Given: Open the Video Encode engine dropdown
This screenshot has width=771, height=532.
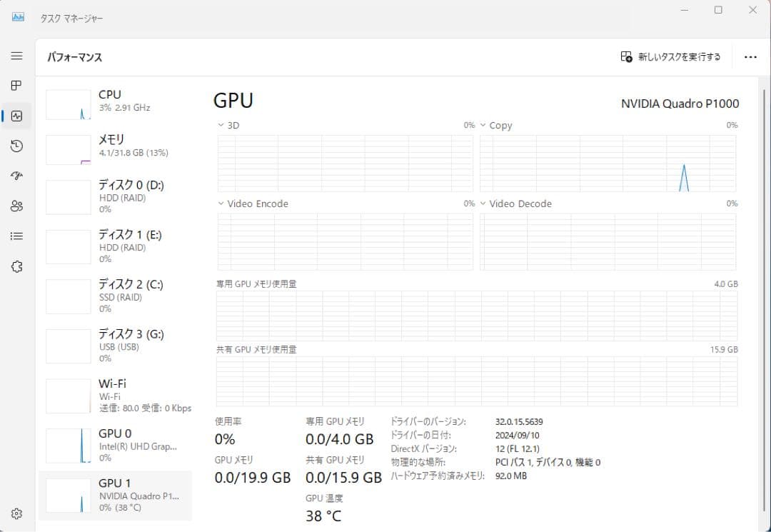Looking at the screenshot, I should 221,204.
